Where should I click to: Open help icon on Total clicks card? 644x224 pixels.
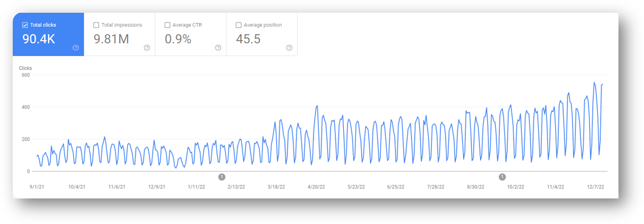tap(75, 47)
